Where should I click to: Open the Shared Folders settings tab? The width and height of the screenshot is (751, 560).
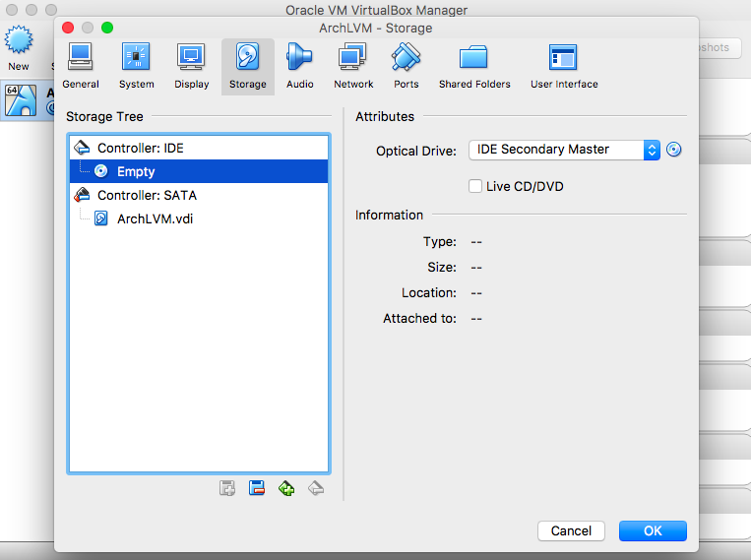[474, 67]
